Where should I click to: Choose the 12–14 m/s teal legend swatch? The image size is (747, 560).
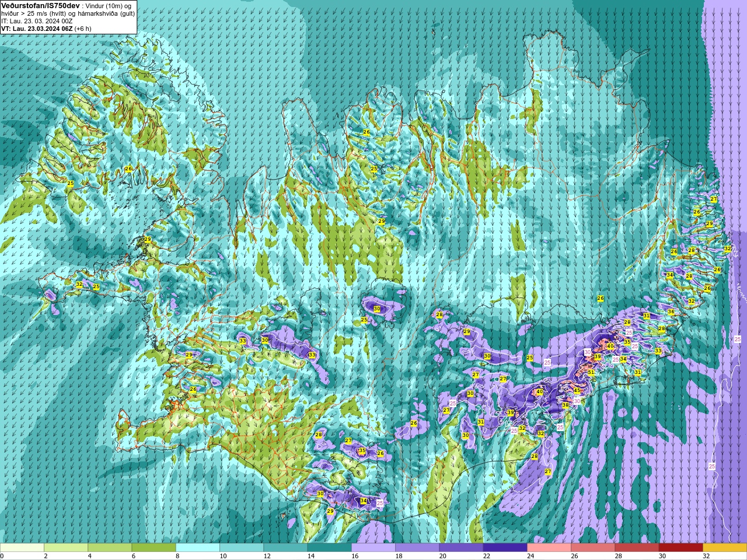click(x=285, y=548)
